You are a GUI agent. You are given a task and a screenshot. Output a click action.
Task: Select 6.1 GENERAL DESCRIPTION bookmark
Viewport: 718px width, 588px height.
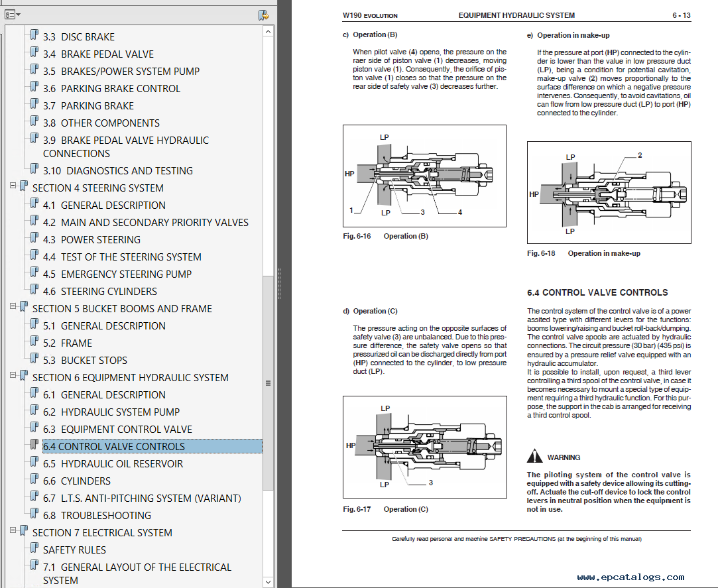coord(104,394)
